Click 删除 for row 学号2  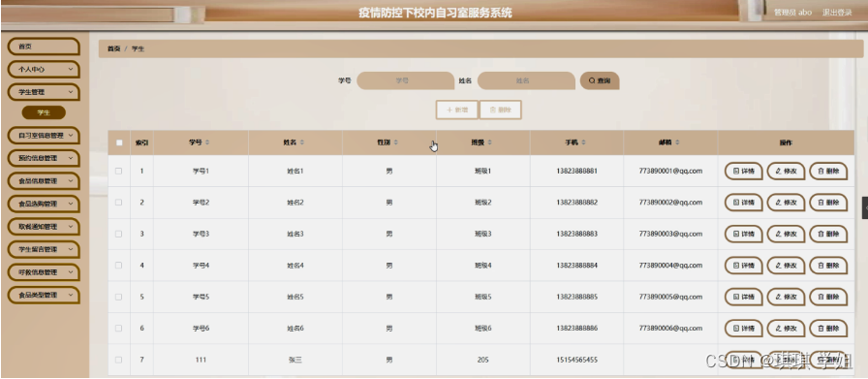pos(828,203)
